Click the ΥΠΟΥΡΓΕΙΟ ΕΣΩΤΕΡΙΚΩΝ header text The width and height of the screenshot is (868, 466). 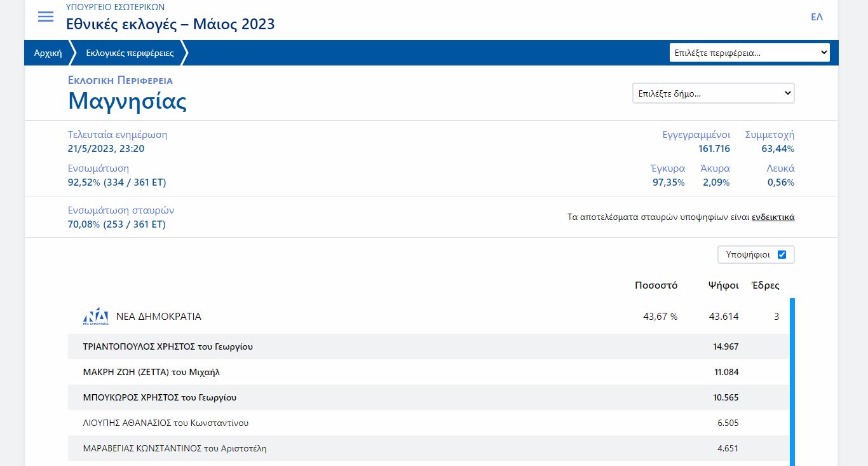(x=115, y=7)
